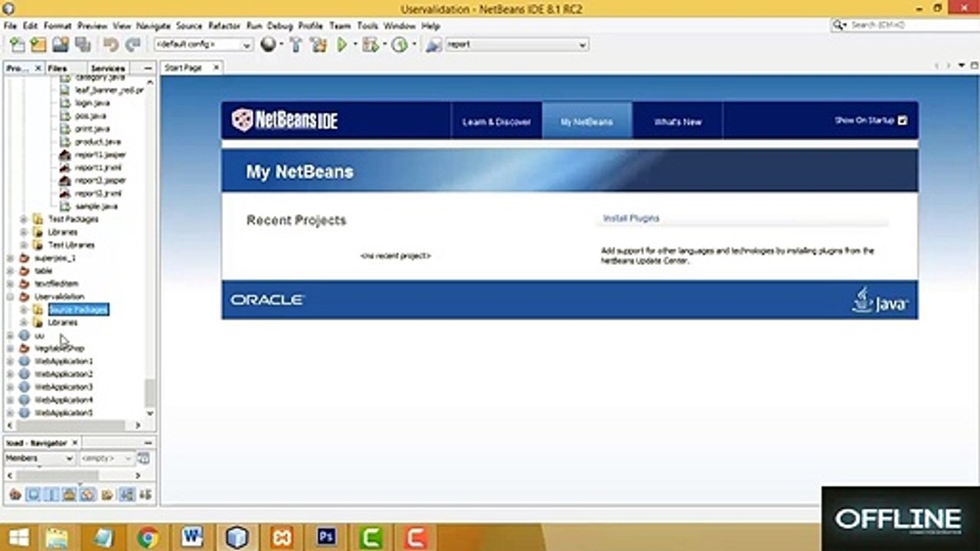The height and width of the screenshot is (551, 980).
Task: Select the Start Page editor tab
Action: click(183, 67)
